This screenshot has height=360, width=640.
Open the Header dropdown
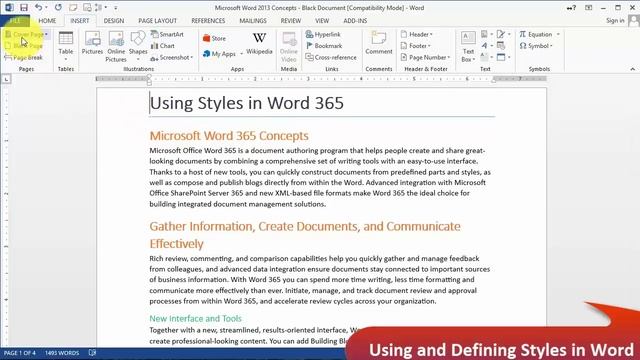[x=417, y=34]
